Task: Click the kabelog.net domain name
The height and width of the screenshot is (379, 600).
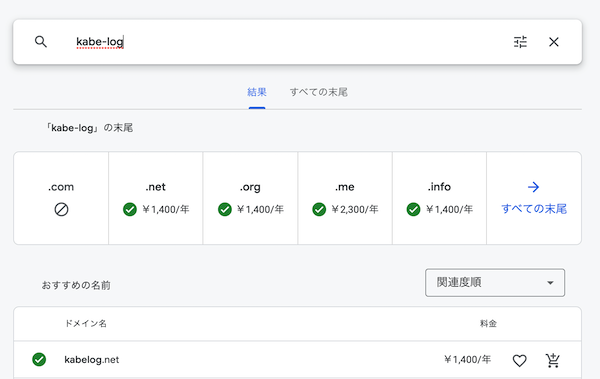Action: click(x=92, y=360)
